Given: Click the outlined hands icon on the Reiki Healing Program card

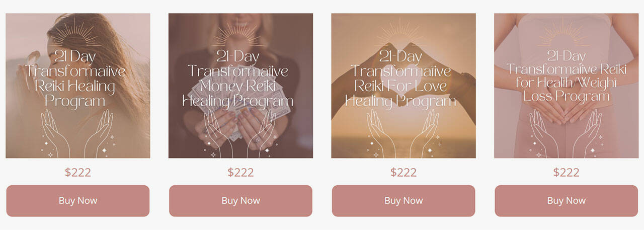Looking at the screenshot, I should [77, 134].
